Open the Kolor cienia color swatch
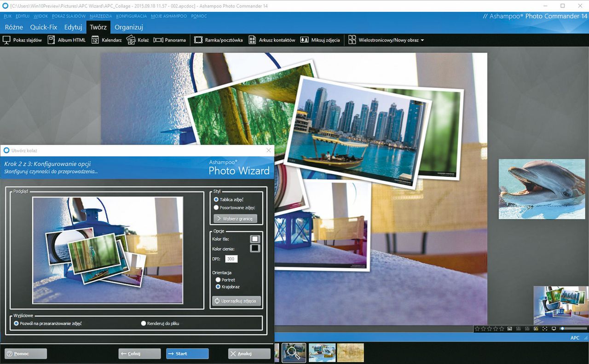This screenshot has height=364, width=589. (255, 248)
